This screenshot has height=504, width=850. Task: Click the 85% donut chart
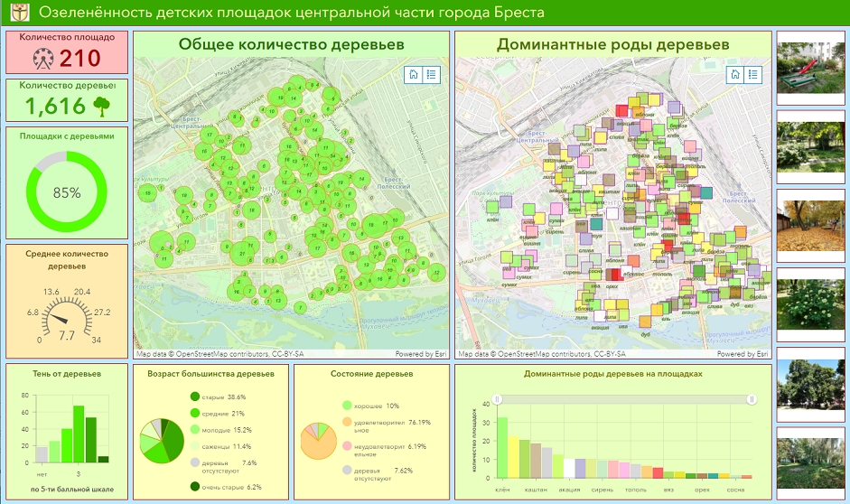coord(67,191)
